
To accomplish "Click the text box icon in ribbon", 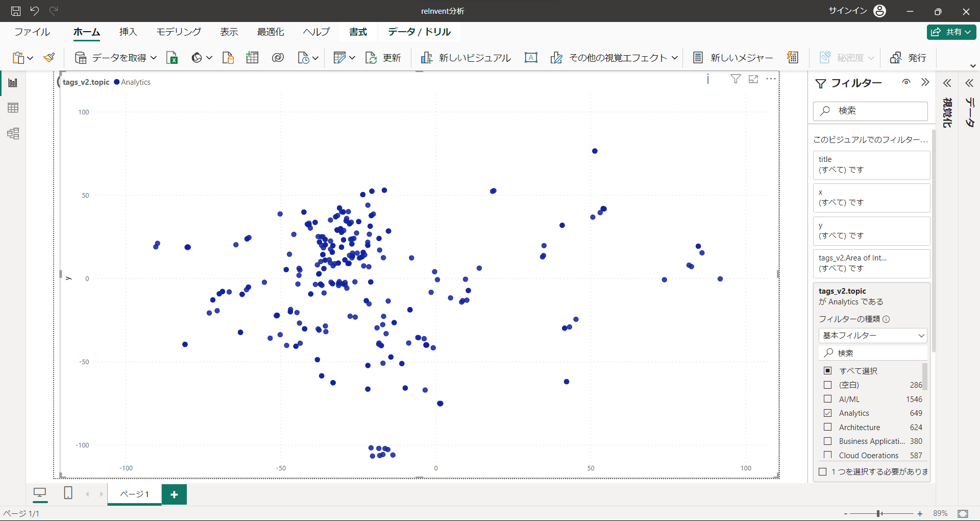I will pyautogui.click(x=531, y=58).
